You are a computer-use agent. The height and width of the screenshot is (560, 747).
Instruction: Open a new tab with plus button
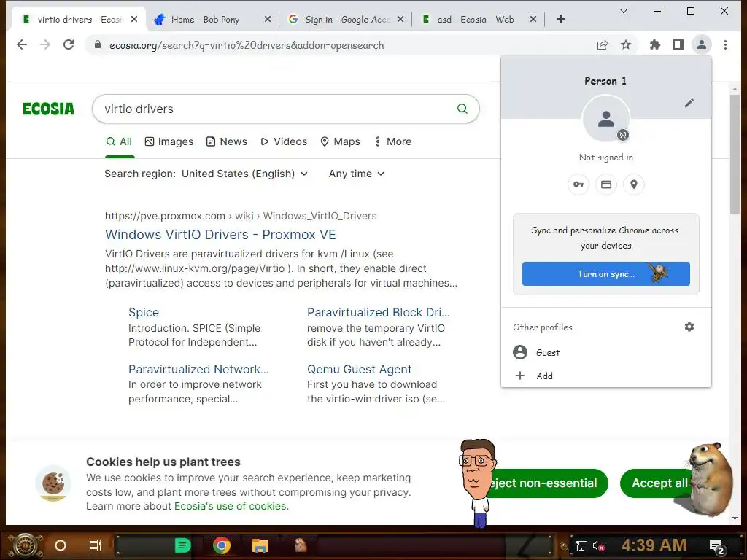[x=561, y=19]
